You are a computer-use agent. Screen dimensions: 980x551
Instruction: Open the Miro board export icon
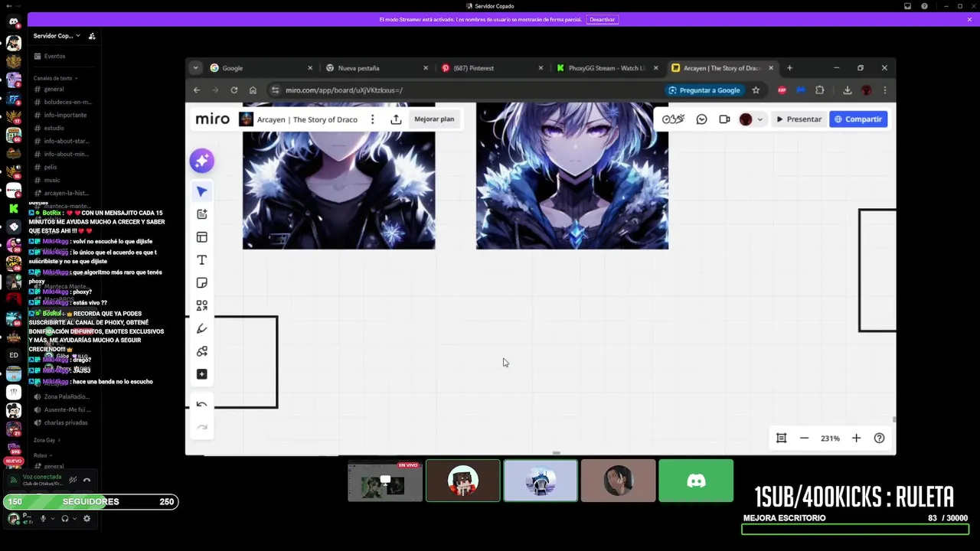click(x=396, y=119)
